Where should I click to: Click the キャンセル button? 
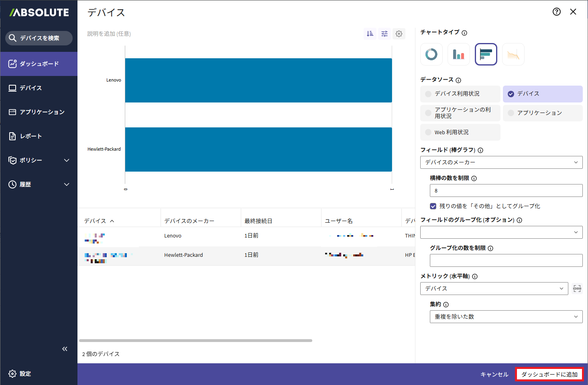click(x=494, y=374)
